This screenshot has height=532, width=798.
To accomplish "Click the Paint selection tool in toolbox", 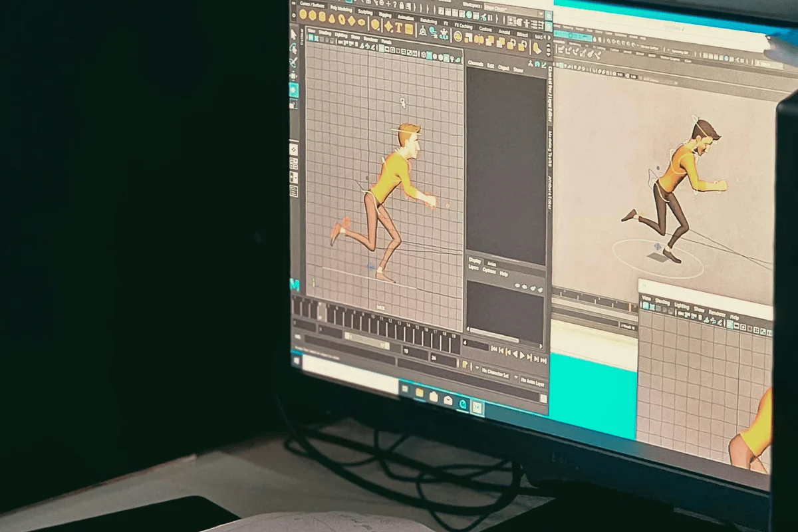I will point(293,63).
